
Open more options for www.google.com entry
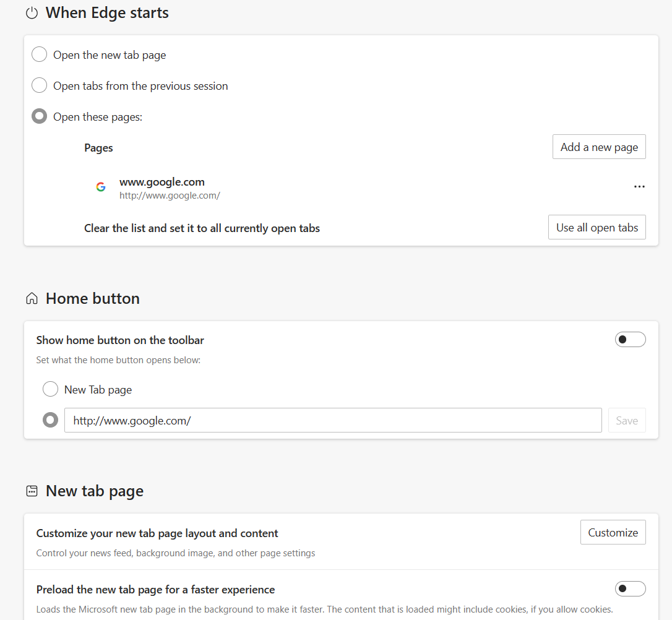(639, 187)
